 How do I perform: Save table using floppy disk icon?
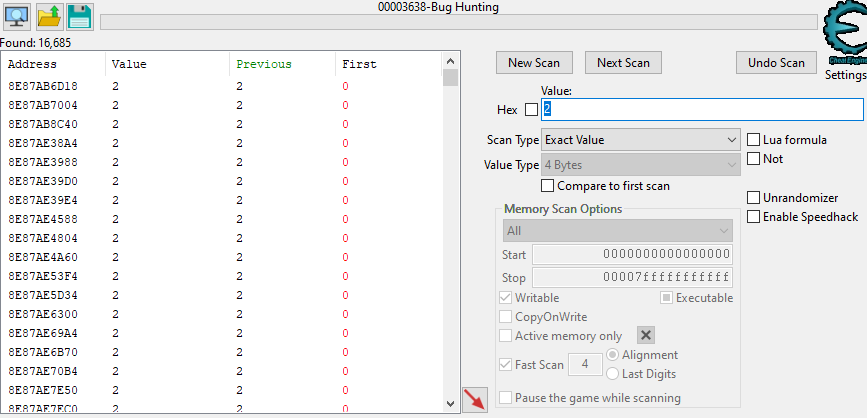click(79, 17)
